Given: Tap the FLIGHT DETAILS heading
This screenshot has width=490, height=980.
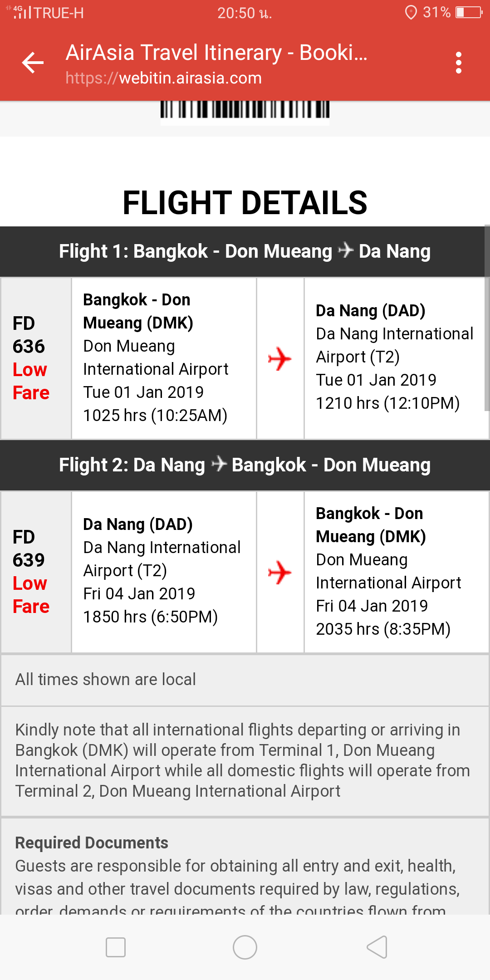Looking at the screenshot, I should tap(245, 202).
